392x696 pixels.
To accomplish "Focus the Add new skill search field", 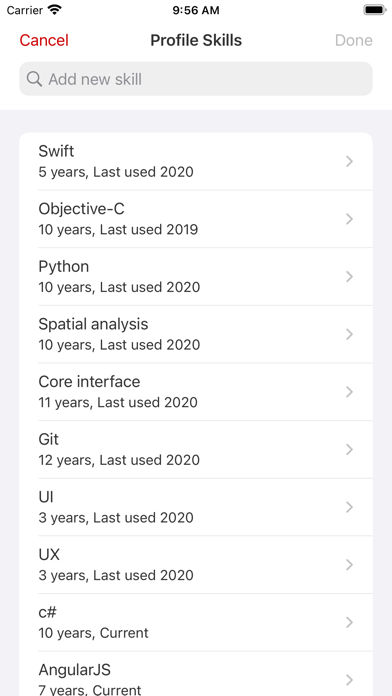I will pos(196,79).
